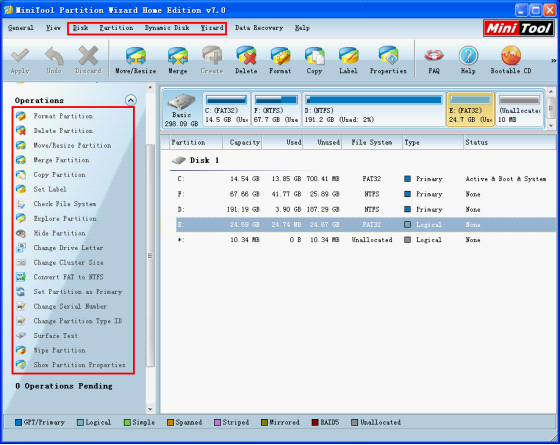560x445 pixels.
Task: Click the left panel scrollbar up arrow
Action: (x=150, y=87)
